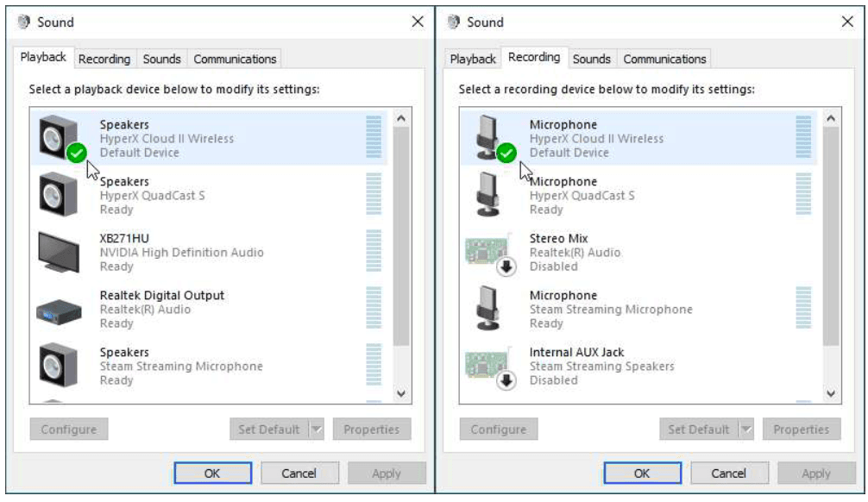Click Cancel in the Recording dialog
The width and height of the screenshot is (868, 502).
[728, 474]
